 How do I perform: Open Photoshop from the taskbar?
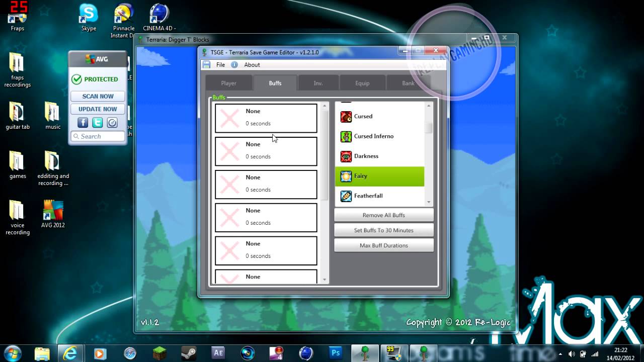coord(335,353)
